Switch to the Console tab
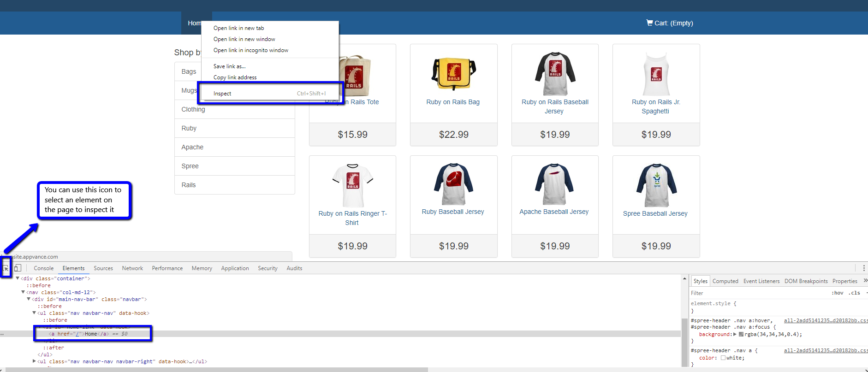868x372 pixels. tap(43, 268)
